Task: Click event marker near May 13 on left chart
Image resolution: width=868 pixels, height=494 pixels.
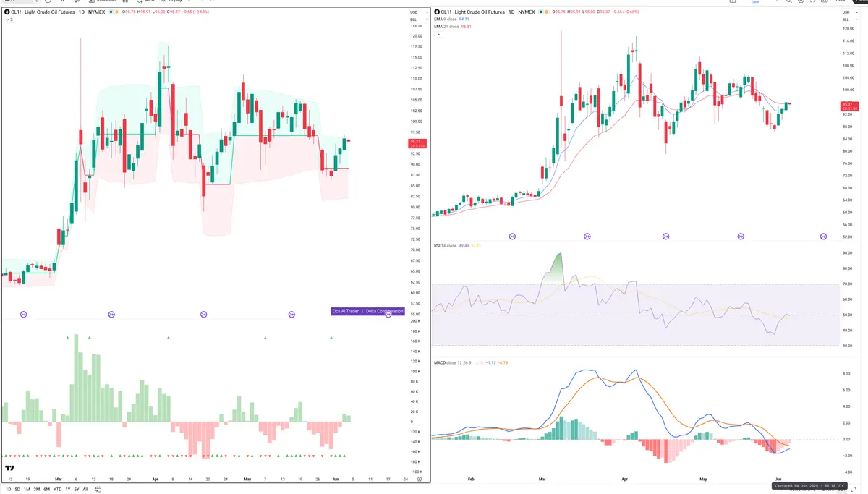Action: pos(292,314)
